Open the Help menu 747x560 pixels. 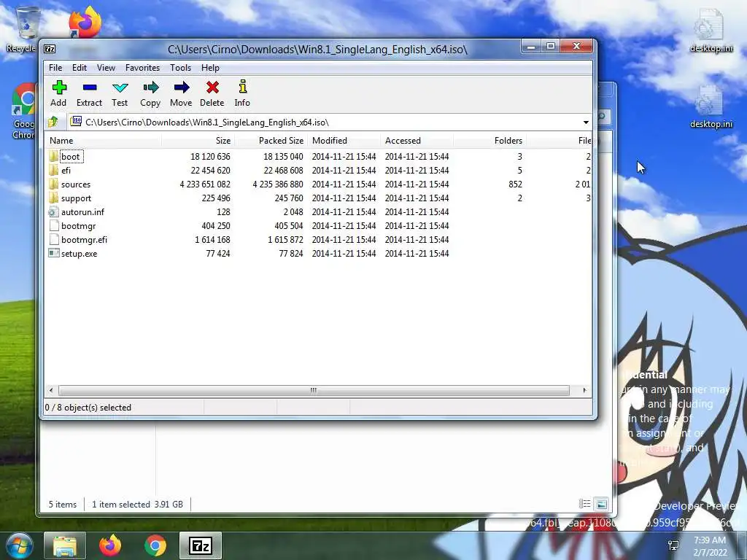[210, 68]
